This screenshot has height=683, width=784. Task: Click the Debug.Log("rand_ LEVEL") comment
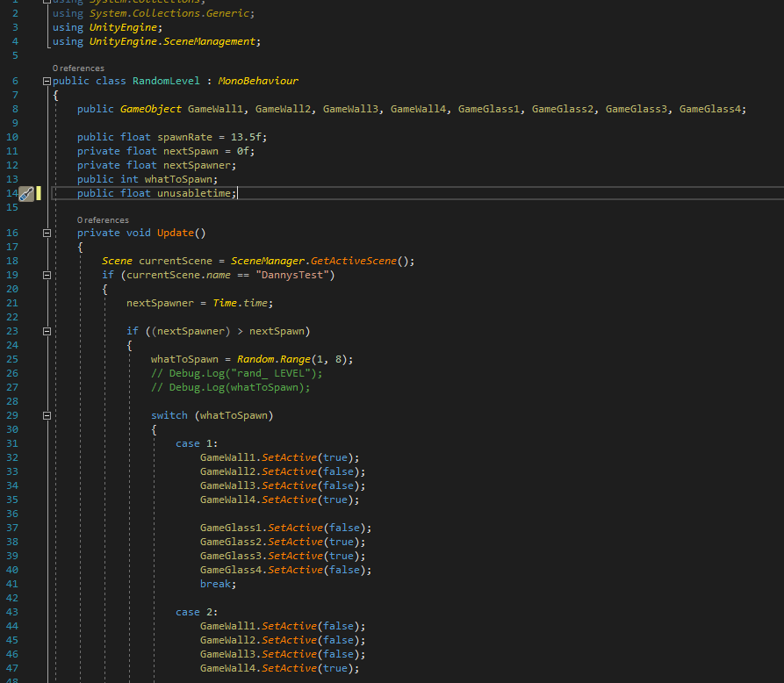[x=236, y=373]
